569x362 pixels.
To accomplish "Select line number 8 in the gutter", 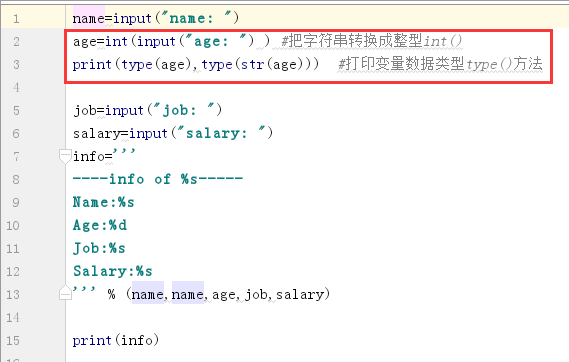I will [16, 179].
